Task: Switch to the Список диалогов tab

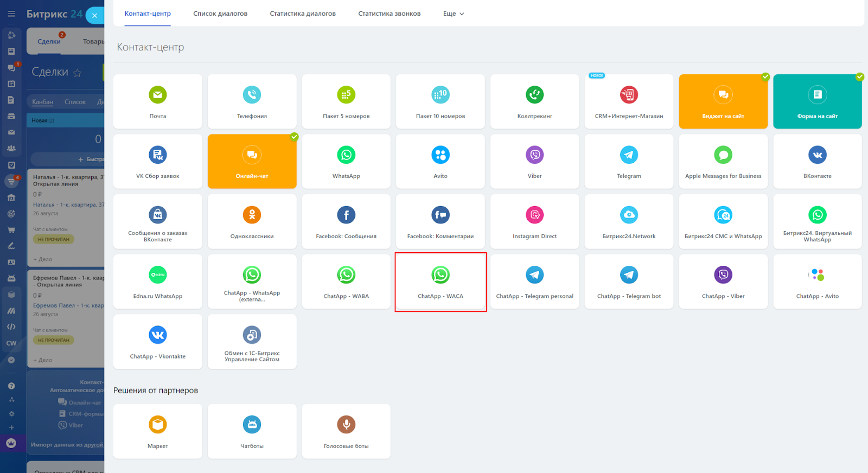Action: pyautogui.click(x=220, y=14)
